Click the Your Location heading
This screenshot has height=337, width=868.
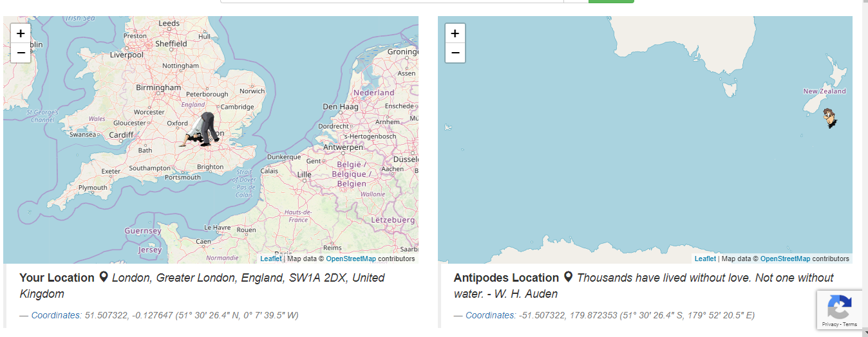pos(57,278)
